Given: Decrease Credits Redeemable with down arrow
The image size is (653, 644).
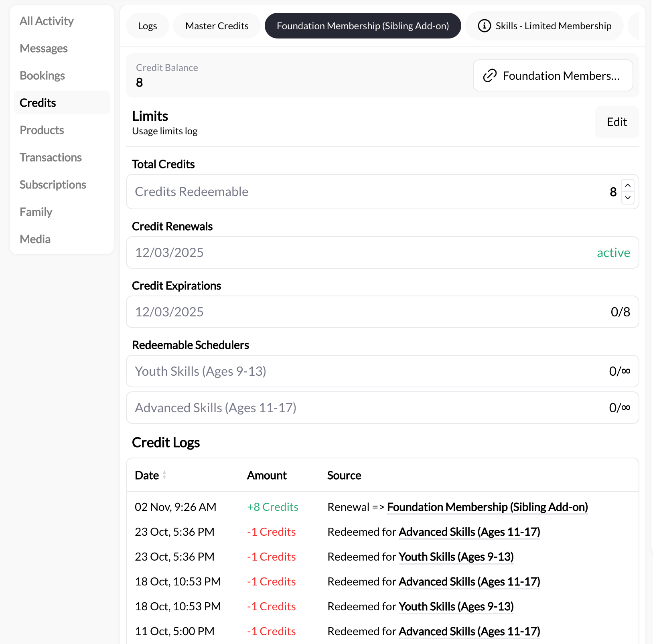Looking at the screenshot, I should pos(628,198).
